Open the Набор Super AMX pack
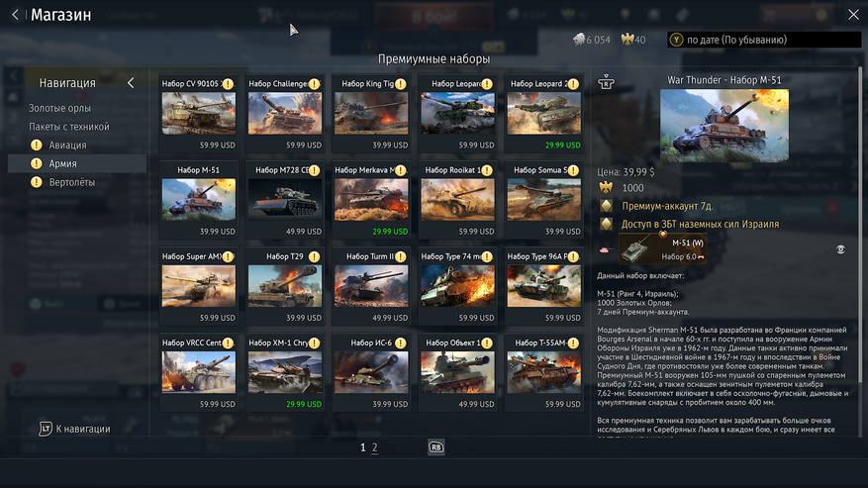This screenshot has width=868, height=488. pyautogui.click(x=199, y=286)
